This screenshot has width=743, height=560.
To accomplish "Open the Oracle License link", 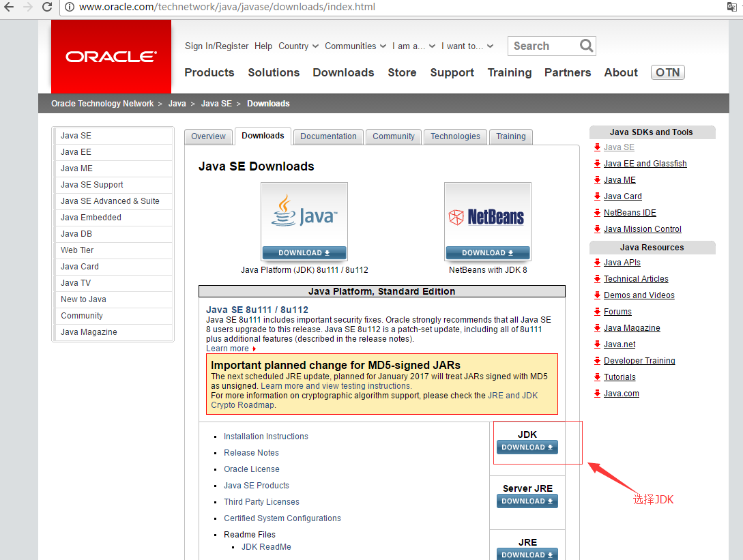I will point(252,469).
